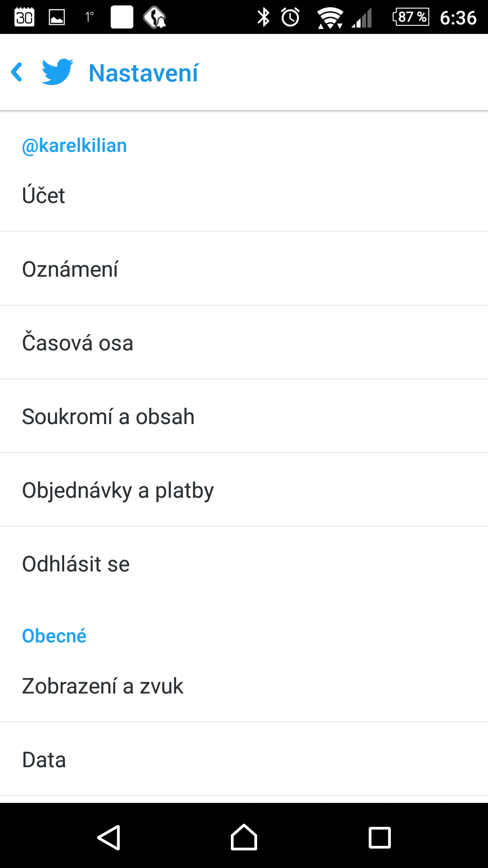The width and height of the screenshot is (488, 868).
Task: Tap the back arrow in header
Action: (17, 72)
